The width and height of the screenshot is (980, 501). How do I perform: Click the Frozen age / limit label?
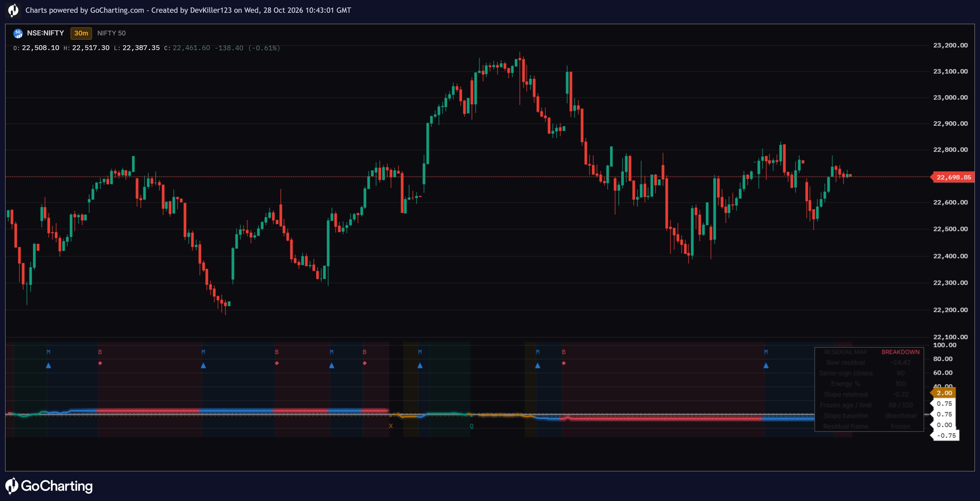845,405
